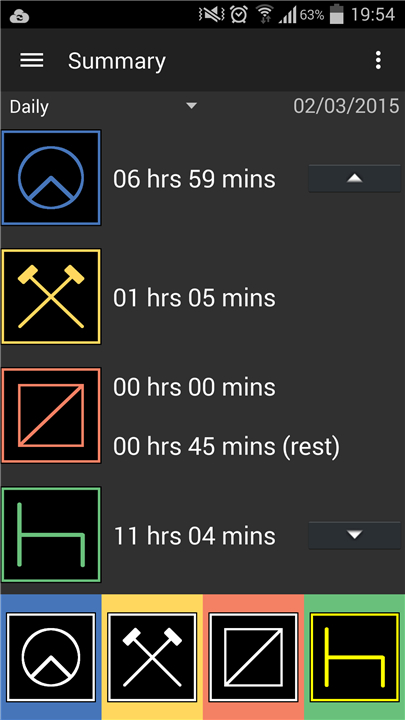Collapse driving details with up arrow

pos(354,179)
